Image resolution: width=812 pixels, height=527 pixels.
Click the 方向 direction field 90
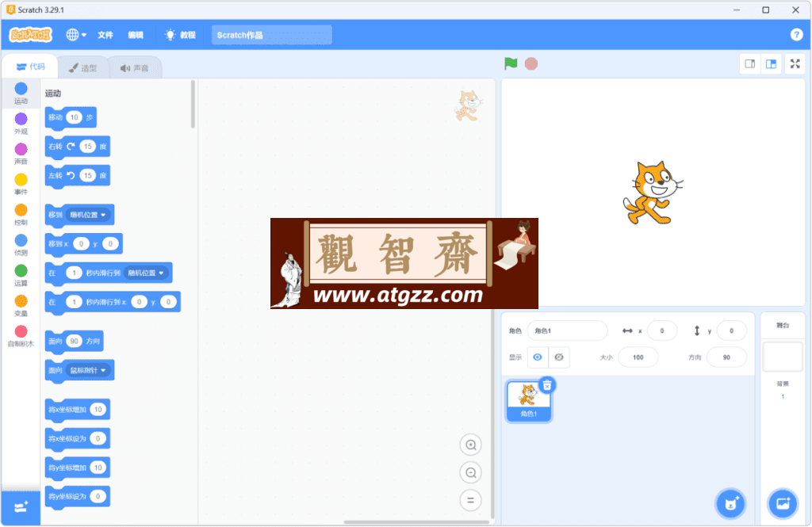[x=726, y=357]
